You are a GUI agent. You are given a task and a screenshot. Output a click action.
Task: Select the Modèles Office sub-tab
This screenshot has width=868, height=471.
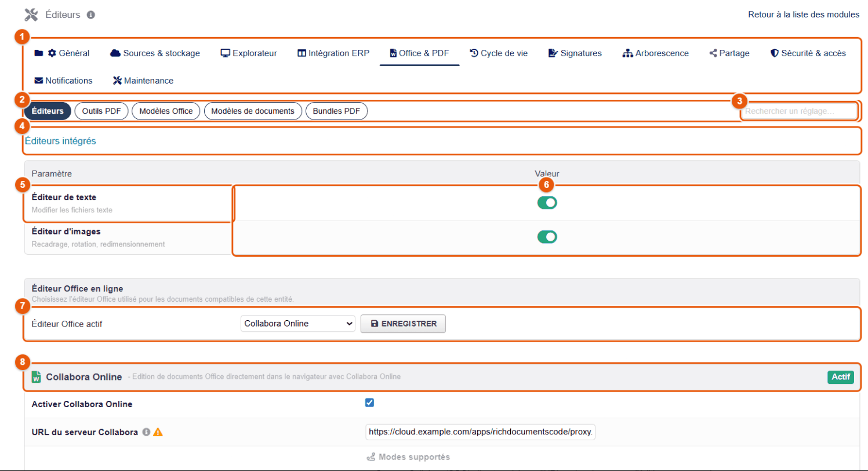point(166,111)
